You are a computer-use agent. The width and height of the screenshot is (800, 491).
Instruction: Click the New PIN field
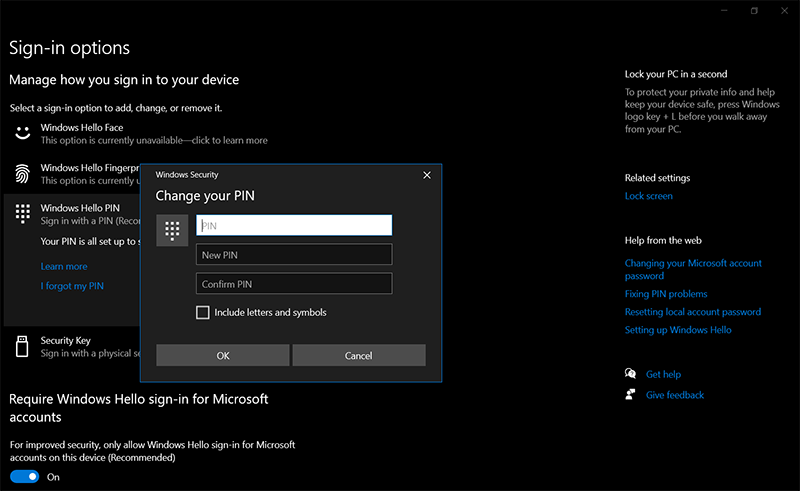tap(294, 255)
